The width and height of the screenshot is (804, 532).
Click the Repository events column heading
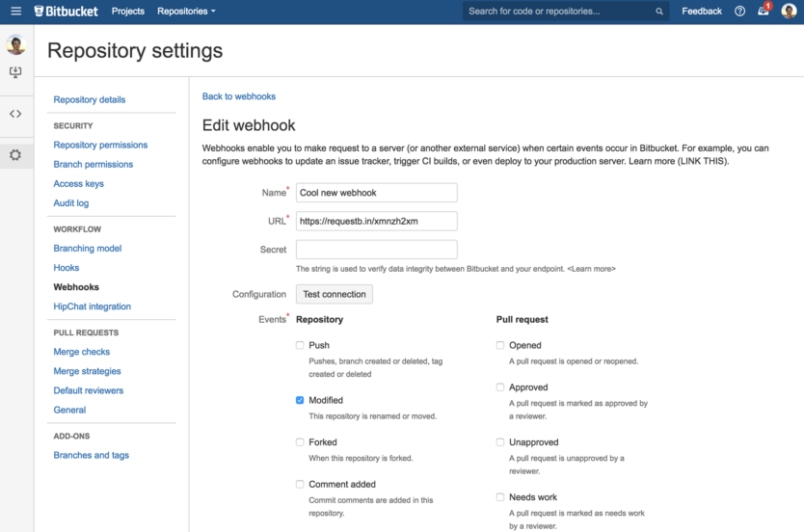point(319,319)
